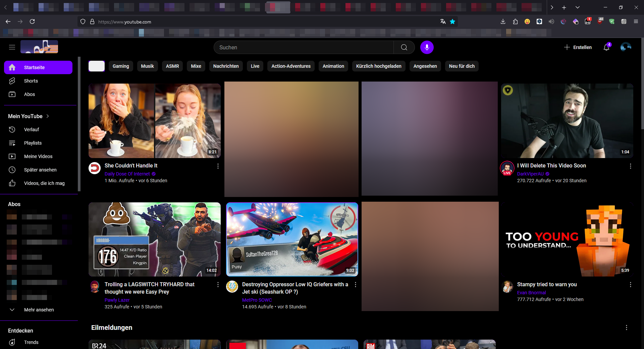Image resolution: width=644 pixels, height=349 pixels.
Task: Open I Will Delete This Video thumbnail
Action: [567, 121]
